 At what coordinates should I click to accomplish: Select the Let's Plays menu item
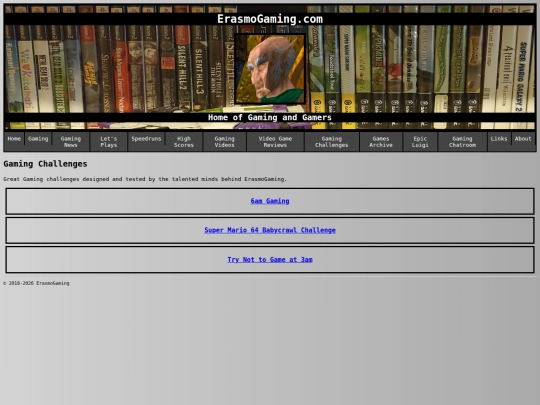click(109, 142)
